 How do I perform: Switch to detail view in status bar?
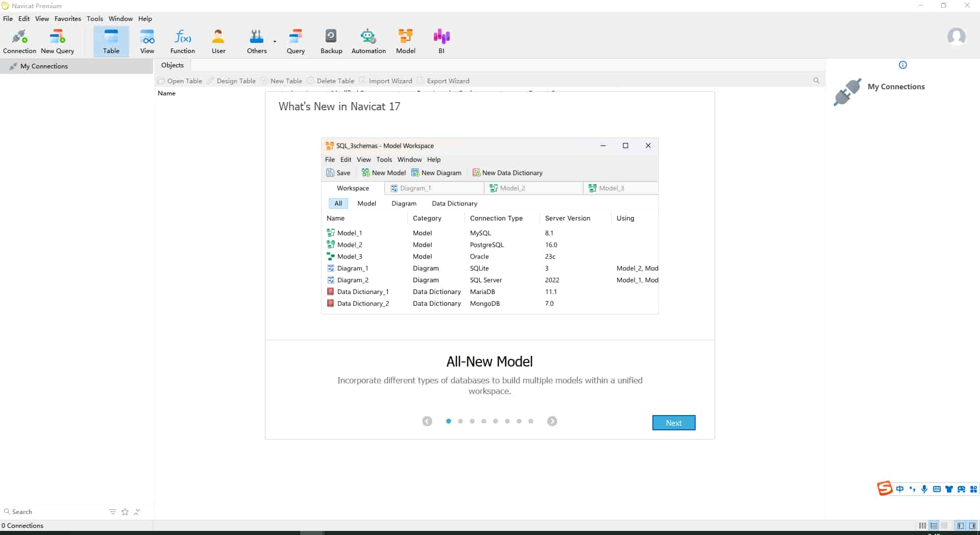[945, 525]
